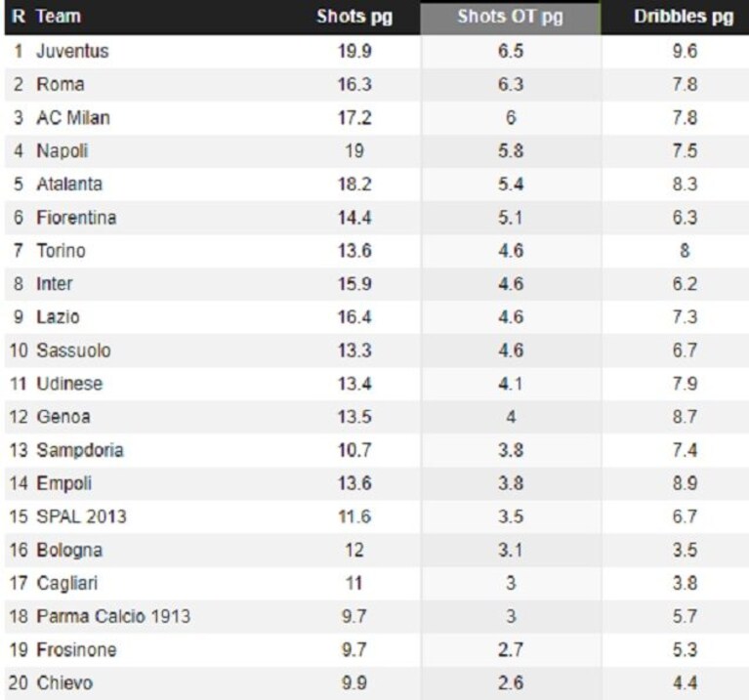
Task: Sort by Shots OT pg column header
Action: click(510, 17)
